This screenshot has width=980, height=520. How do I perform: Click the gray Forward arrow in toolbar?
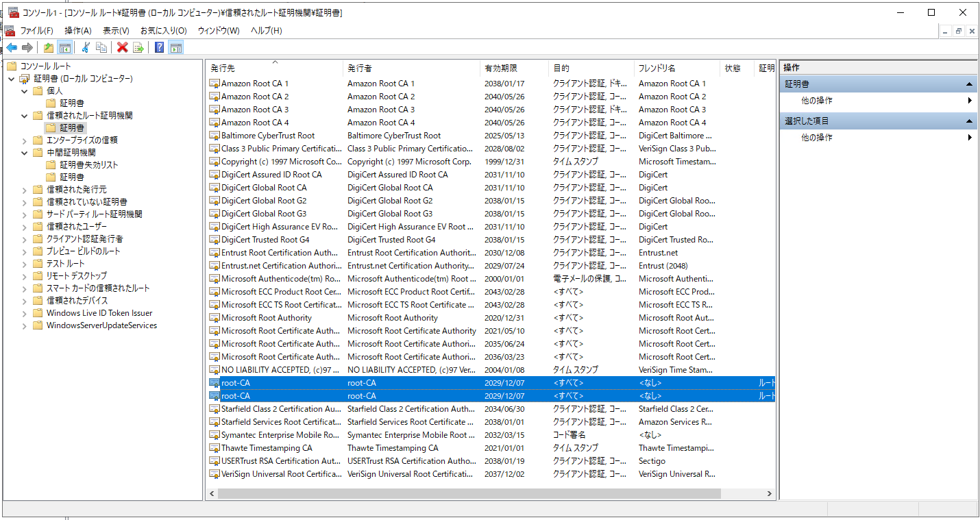(27, 47)
